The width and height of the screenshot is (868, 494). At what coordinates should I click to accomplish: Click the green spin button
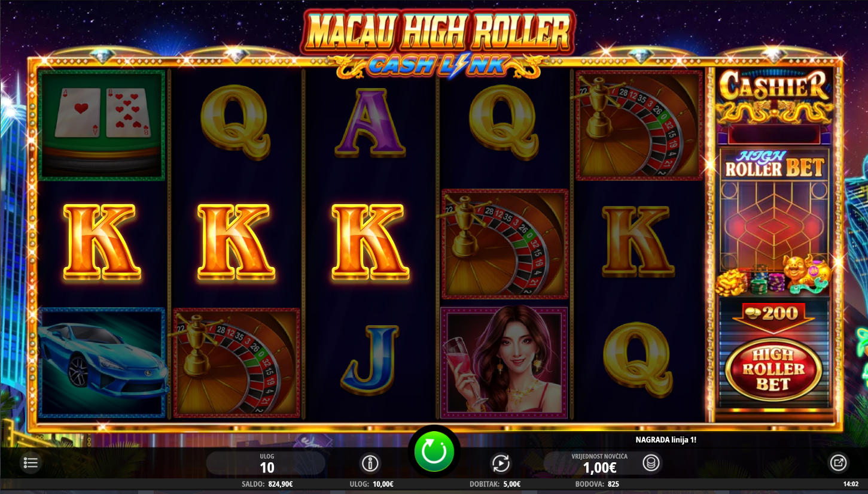click(x=434, y=450)
